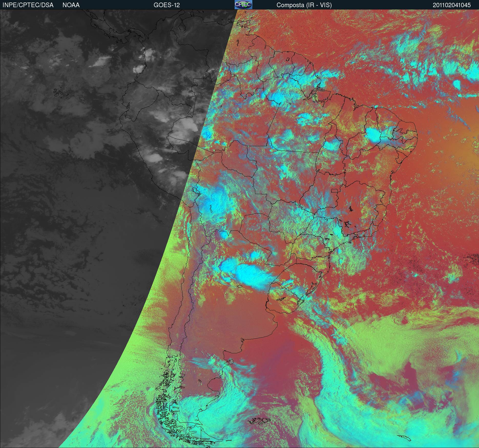Click Lake Maracaibo outline in Venezuela
Viewport: 479px width, 448px height.
pos(182,26)
